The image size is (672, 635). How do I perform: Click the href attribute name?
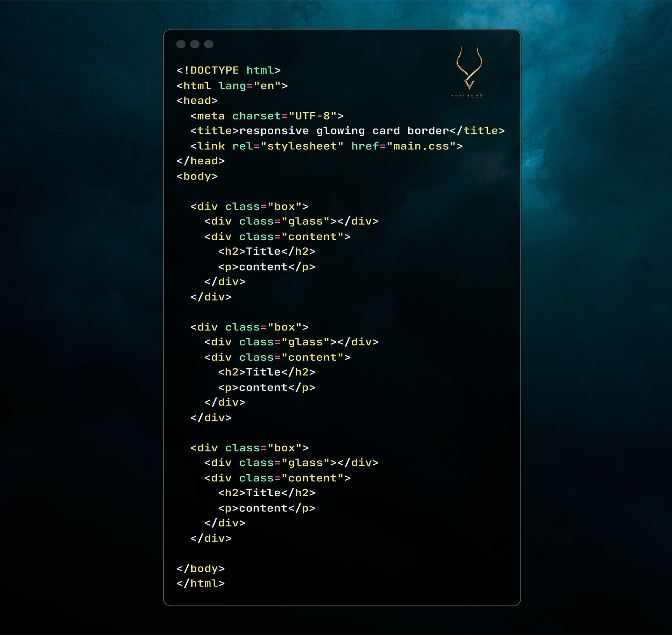(365, 146)
